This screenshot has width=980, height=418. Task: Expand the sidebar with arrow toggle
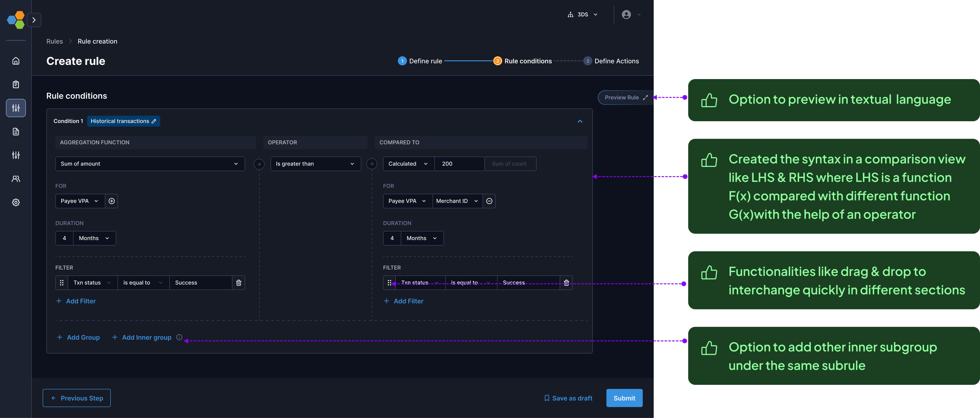click(x=34, y=20)
